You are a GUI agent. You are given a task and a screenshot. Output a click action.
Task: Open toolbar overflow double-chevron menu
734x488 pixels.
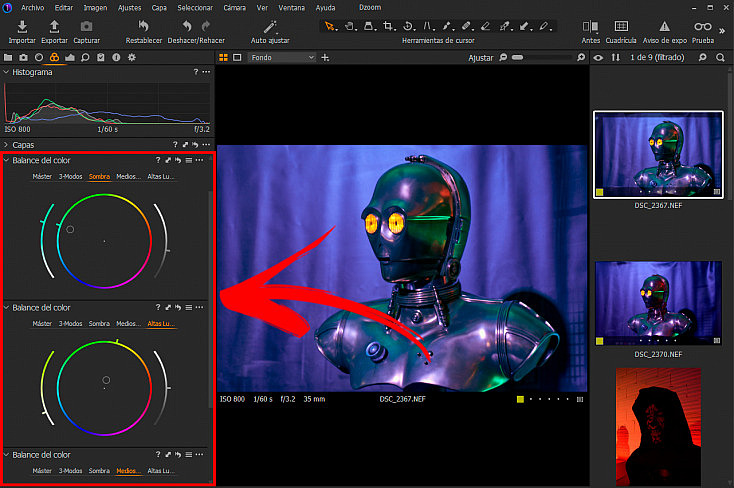click(x=722, y=31)
